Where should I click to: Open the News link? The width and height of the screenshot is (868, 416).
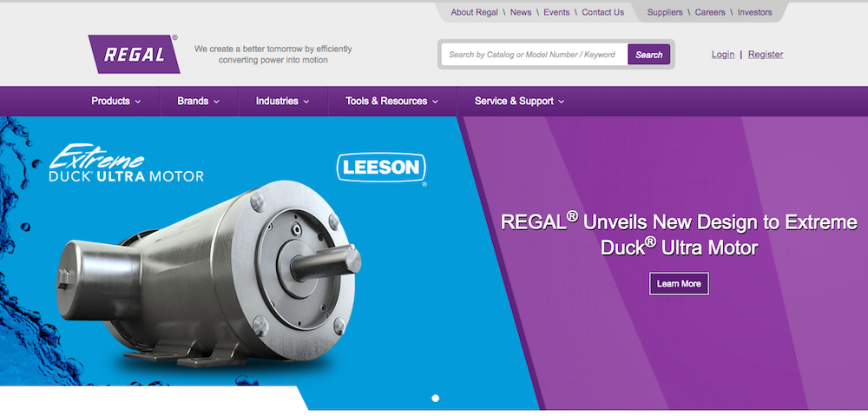[521, 12]
